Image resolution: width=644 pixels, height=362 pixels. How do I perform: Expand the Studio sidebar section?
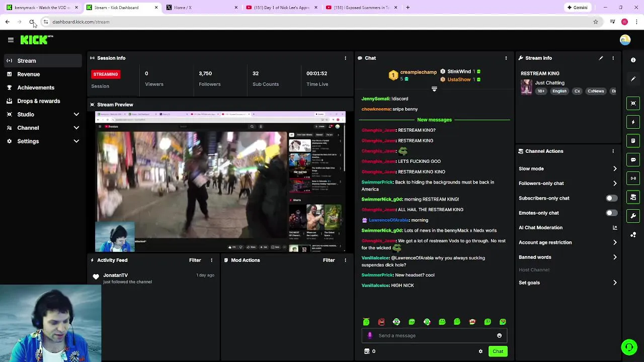(76, 115)
